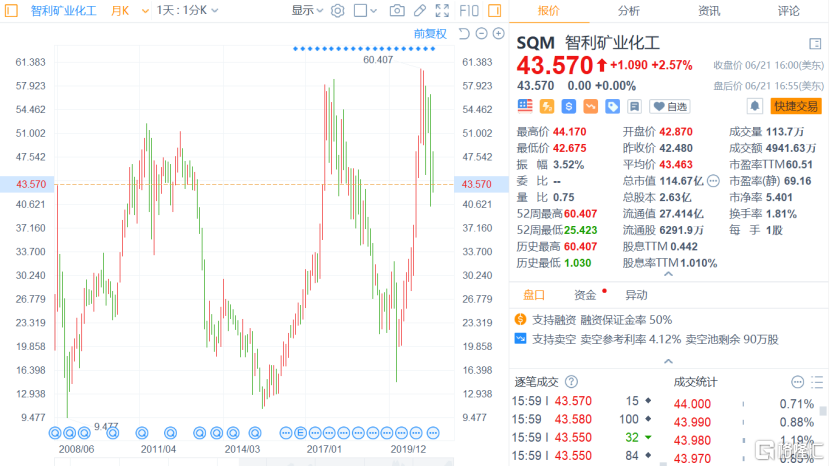Set a price alert with the bell icon
Viewport: 830px width, 467px height.
coord(754,106)
